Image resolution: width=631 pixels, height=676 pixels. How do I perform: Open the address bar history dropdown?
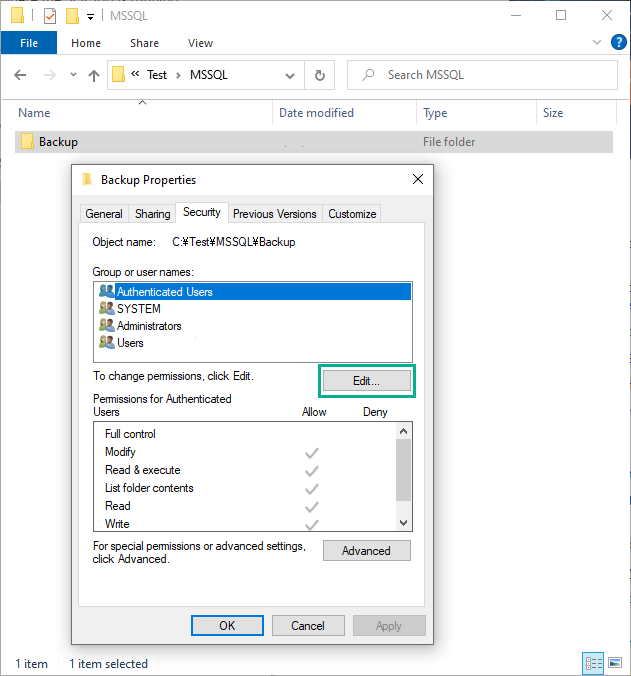click(290, 75)
